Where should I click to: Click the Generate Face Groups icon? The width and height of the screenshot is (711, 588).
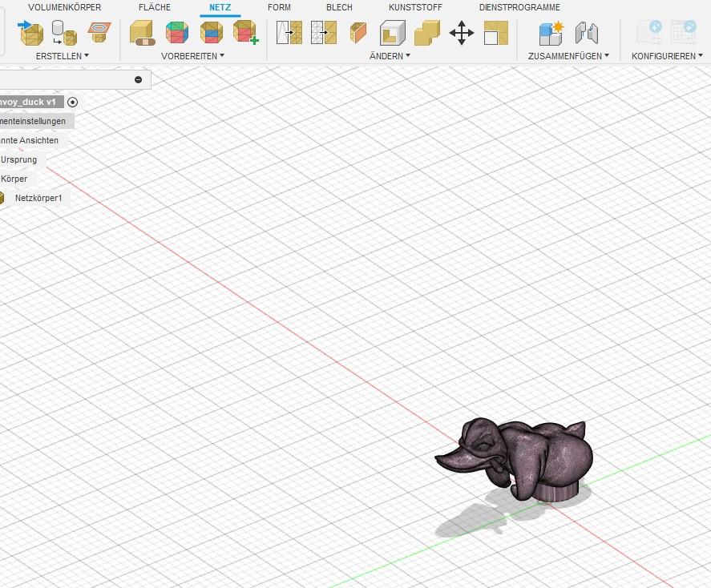click(x=177, y=33)
